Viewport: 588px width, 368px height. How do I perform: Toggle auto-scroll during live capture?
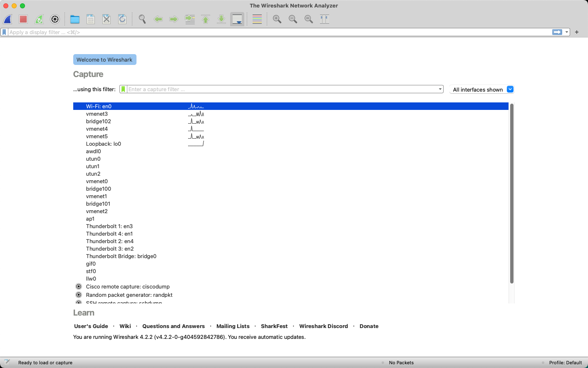pos(237,19)
